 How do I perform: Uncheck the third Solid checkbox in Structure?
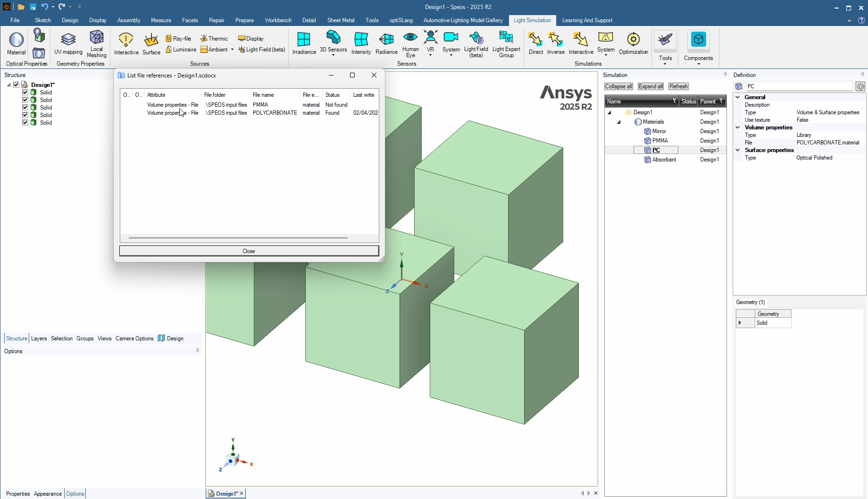pos(25,108)
